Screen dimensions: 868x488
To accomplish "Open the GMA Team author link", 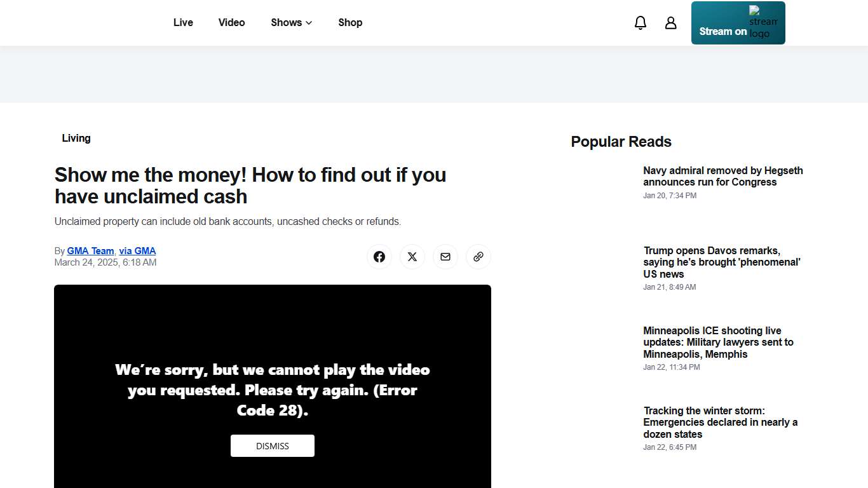I will tap(90, 251).
